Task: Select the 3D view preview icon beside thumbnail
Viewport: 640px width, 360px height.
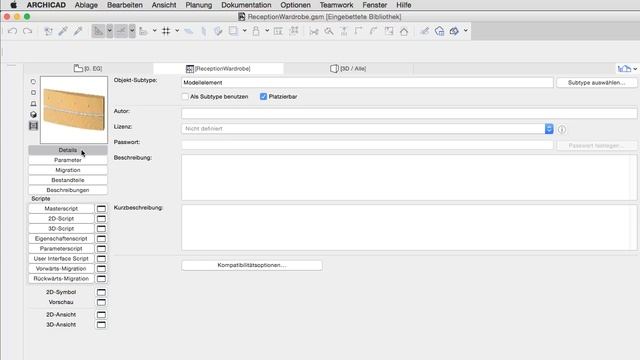Action: 33,115
